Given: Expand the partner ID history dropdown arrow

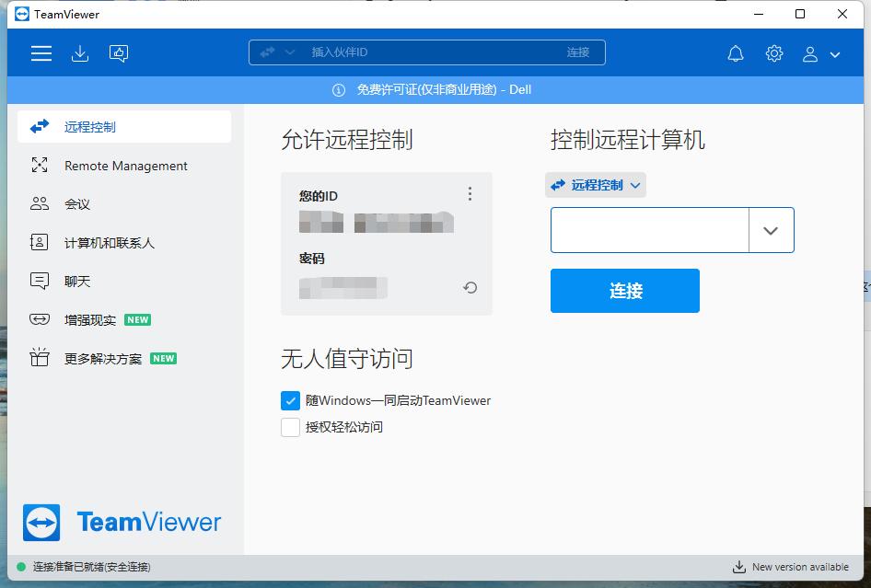Looking at the screenshot, I should point(771,230).
